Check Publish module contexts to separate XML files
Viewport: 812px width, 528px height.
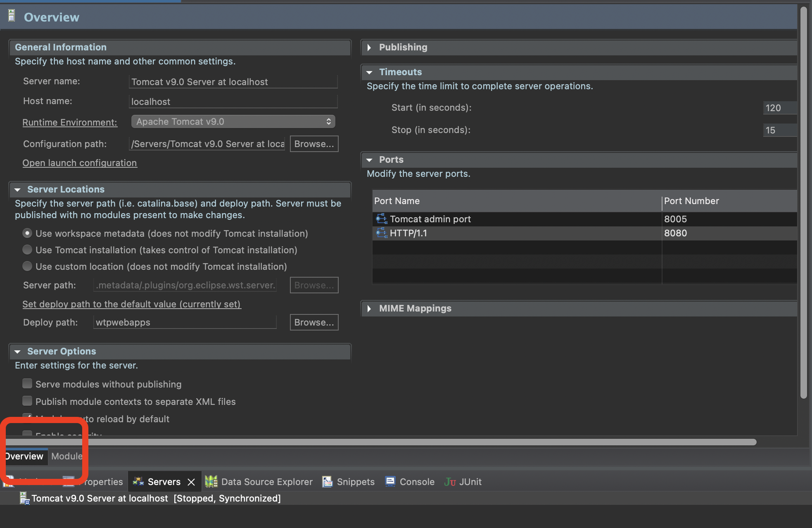pyautogui.click(x=27, y=401)
